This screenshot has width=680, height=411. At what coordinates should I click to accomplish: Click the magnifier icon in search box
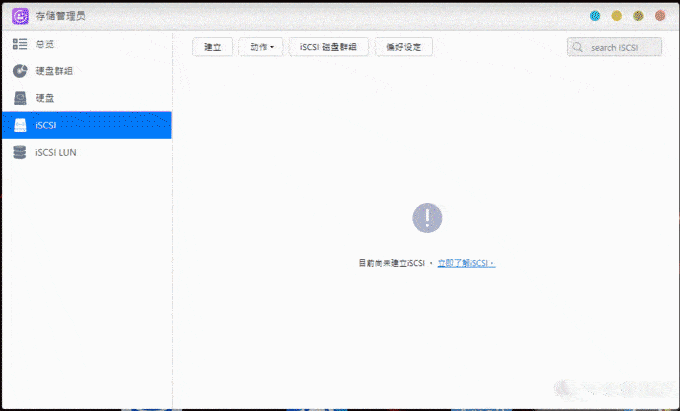(x=578, y=47)
